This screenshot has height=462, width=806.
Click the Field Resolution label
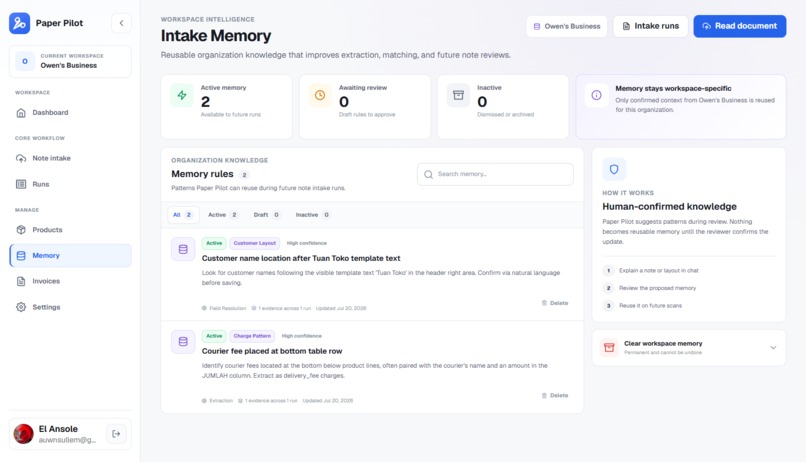pyautogui.click(x=228, y=308)
